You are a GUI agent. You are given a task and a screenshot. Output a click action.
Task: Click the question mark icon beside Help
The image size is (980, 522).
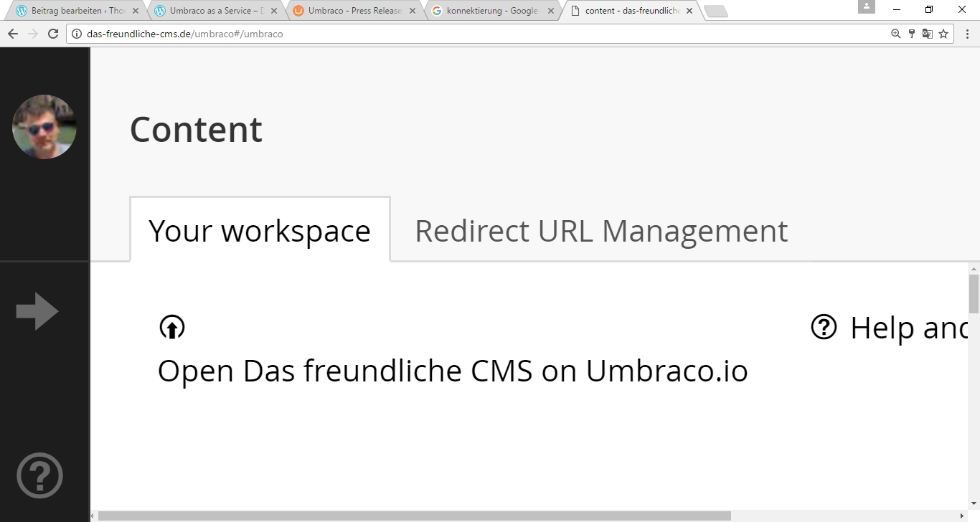(824, 327)
